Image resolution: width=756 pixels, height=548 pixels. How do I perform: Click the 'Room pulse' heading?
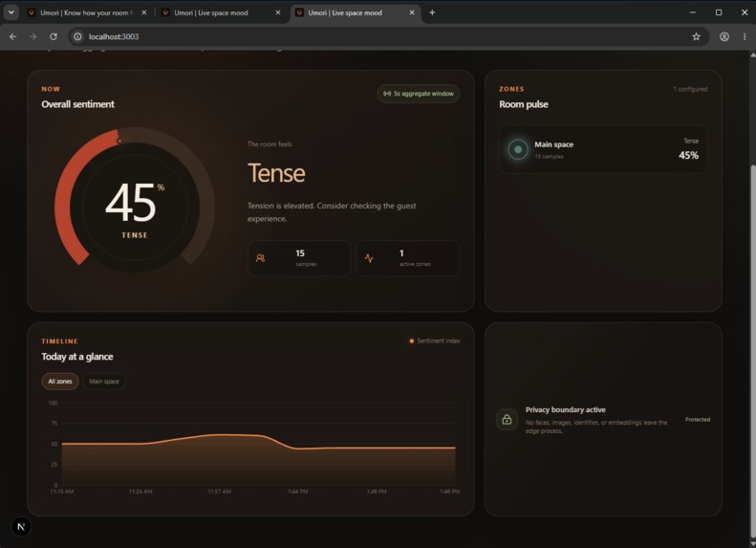(x=524, y=104)
